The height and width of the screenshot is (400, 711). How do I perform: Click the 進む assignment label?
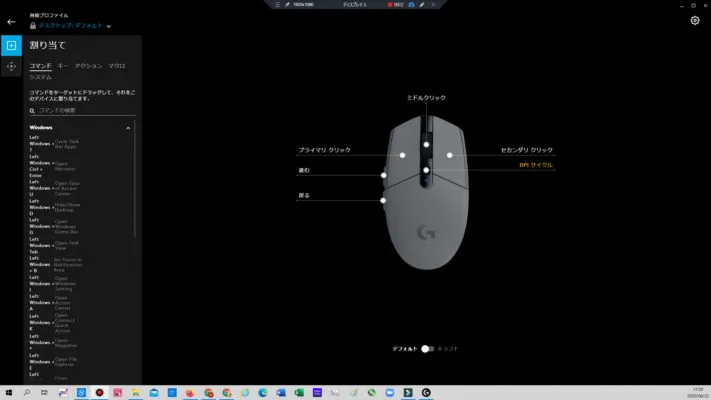304,171
